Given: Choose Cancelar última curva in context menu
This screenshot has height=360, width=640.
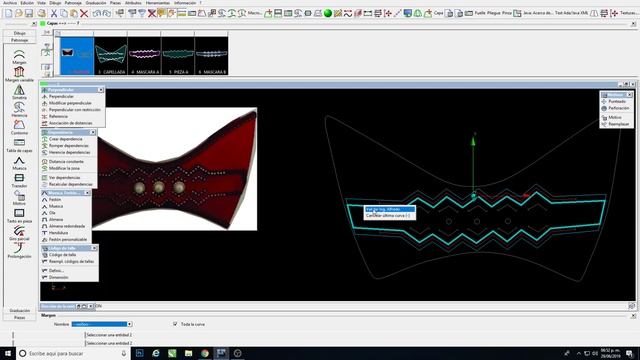Looking at the screenshot, I should pos(388,216).
